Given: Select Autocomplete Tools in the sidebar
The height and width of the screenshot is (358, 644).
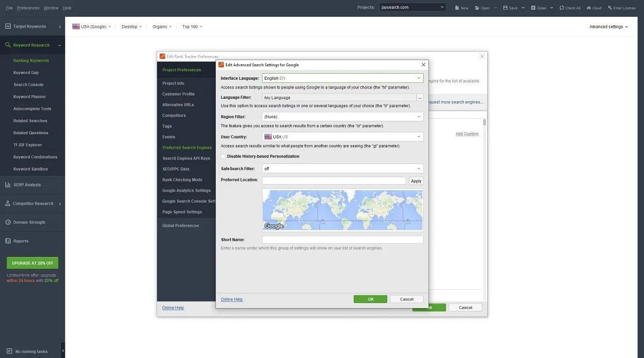Looking at the screenshot, I should click(32, 109).
